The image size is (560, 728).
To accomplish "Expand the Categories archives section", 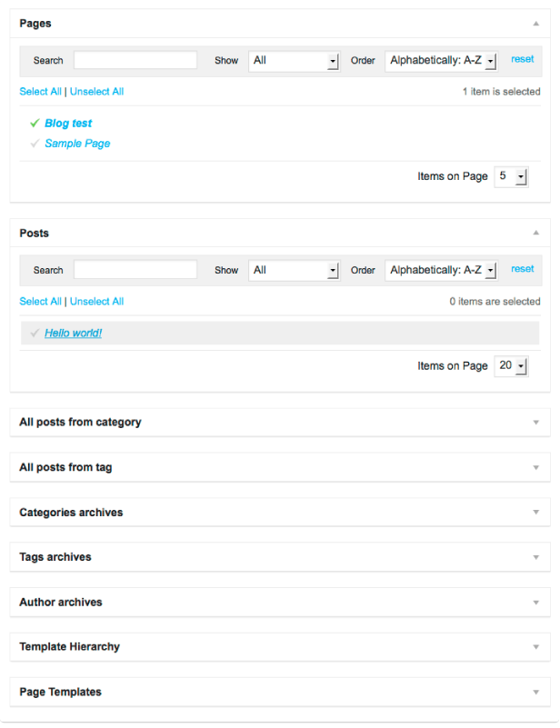I will 535,512.
